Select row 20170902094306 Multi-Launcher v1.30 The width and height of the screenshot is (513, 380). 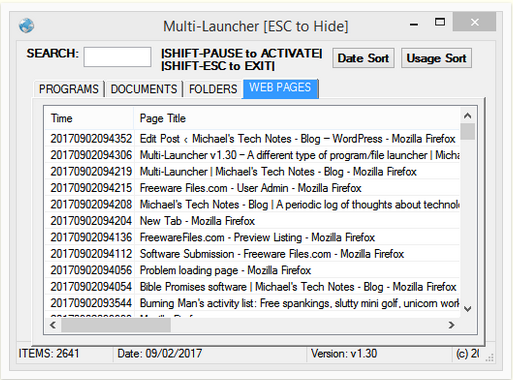pyautogui.click(x=252, y=155)
